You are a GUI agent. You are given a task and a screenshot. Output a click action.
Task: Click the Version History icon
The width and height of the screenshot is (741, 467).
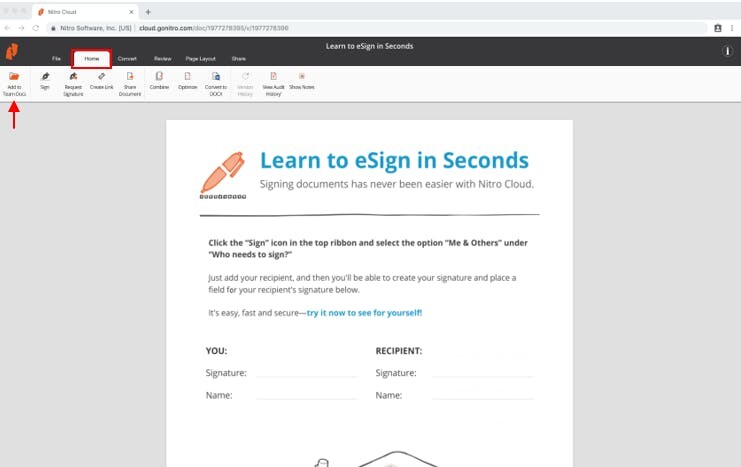[x=245, y=77]
